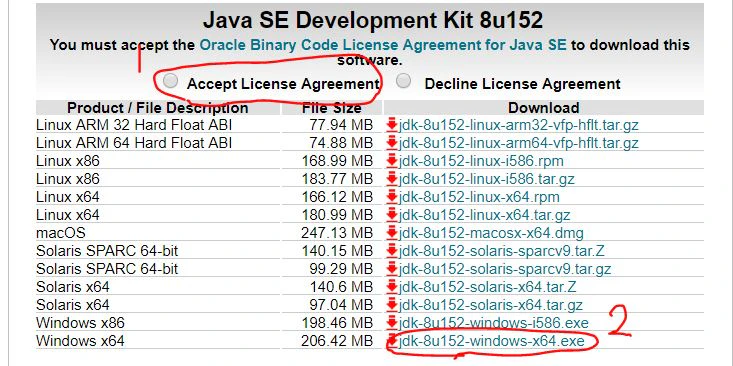Select Decline License Agreement radio button

click(403, 81)
